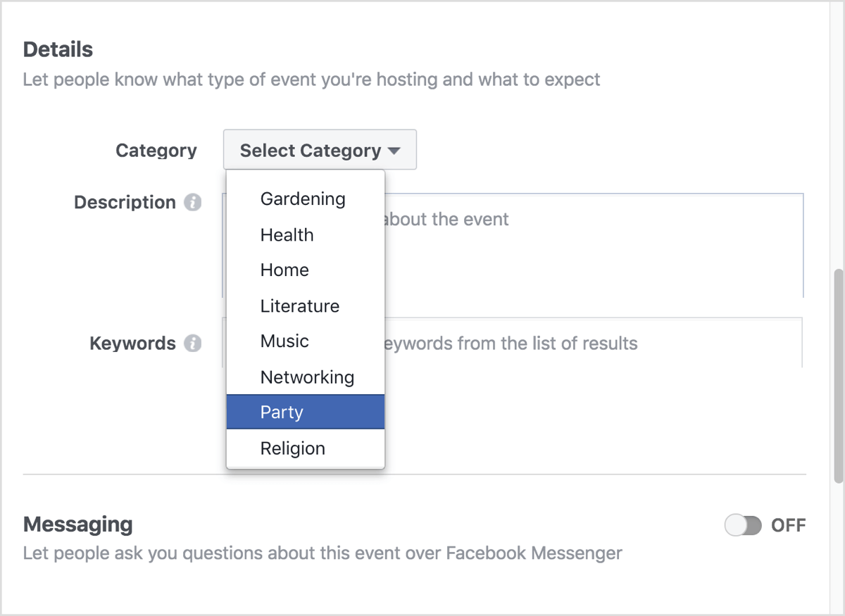Click the OFF label beside Messaging
Viewport: 845px width, 616px height.
pos(788,525)
